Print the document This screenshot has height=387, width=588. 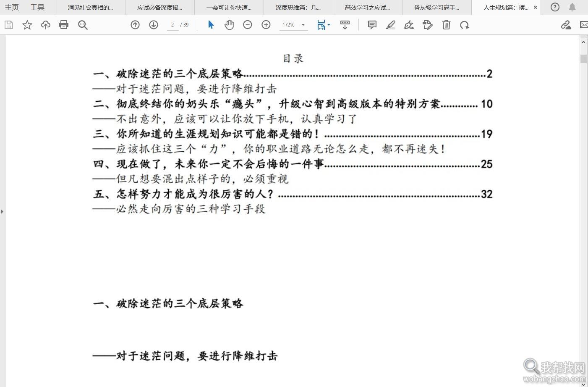pos(64,25)
